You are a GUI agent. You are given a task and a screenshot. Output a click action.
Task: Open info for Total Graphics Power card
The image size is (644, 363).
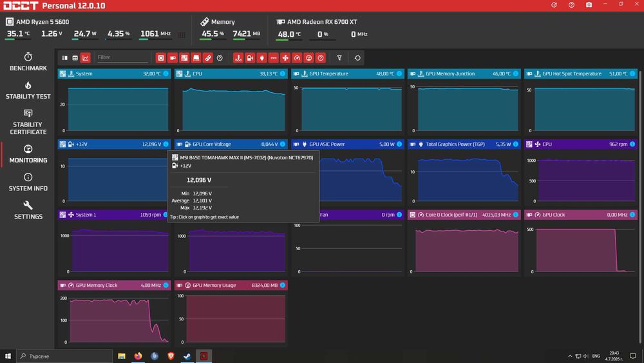click(x=516, y=144)
